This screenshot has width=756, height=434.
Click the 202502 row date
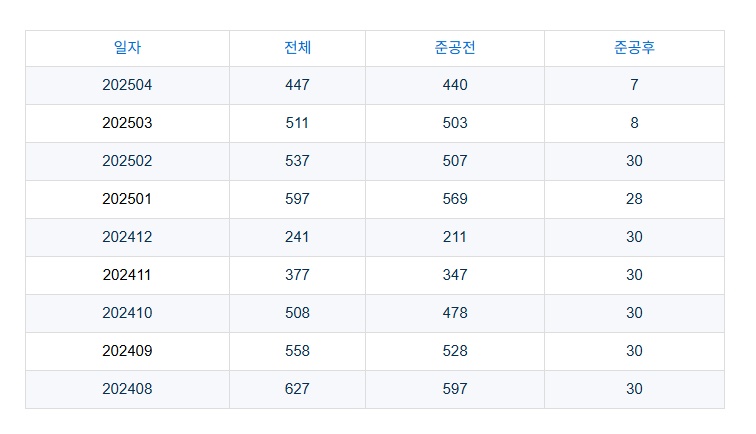tap(127, 162)
